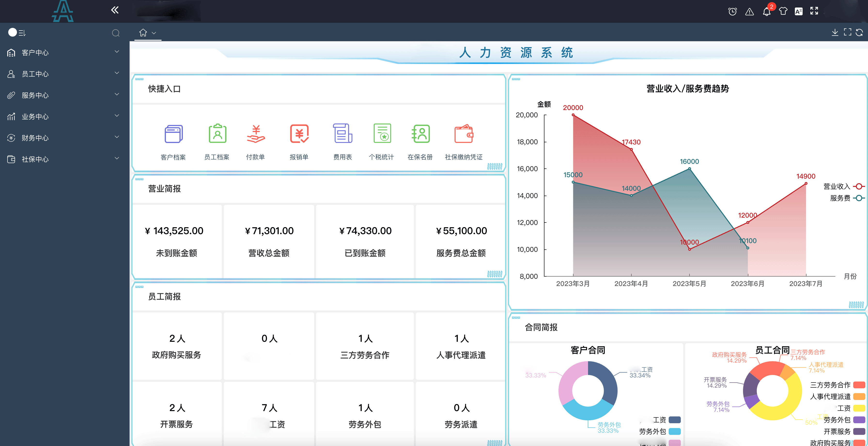This screenshot has width=868, height=446.
Task: Open 个税统计 quick entry icon
Action: pyautogui.click(x=382, y=134)
